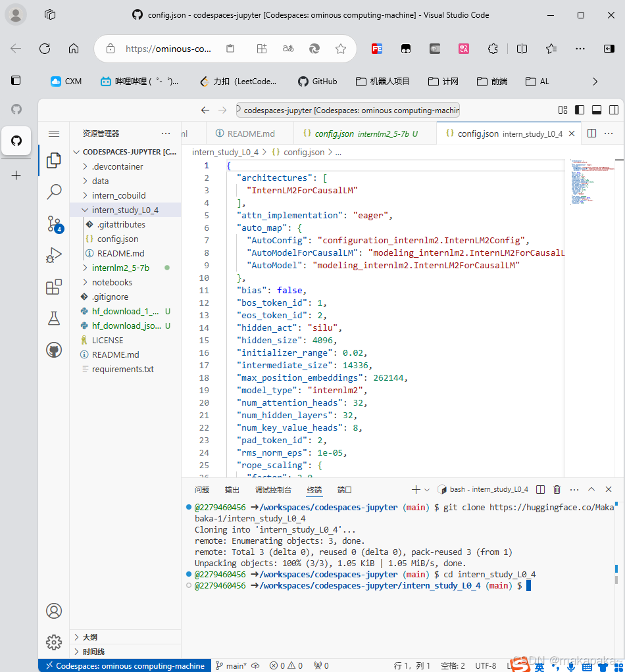This screenshot has width=625, height=672.
Task: Open the Search view in activity bar
Action: point(54,191)
